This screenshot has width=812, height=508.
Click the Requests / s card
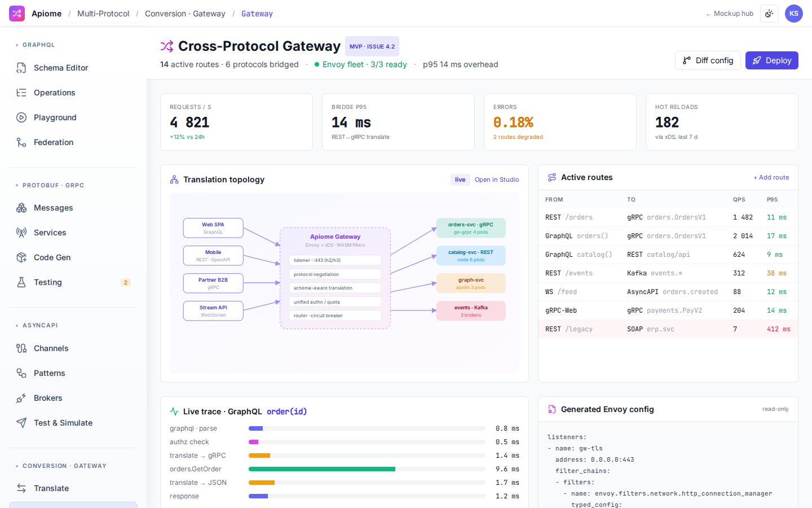[236, 122]
